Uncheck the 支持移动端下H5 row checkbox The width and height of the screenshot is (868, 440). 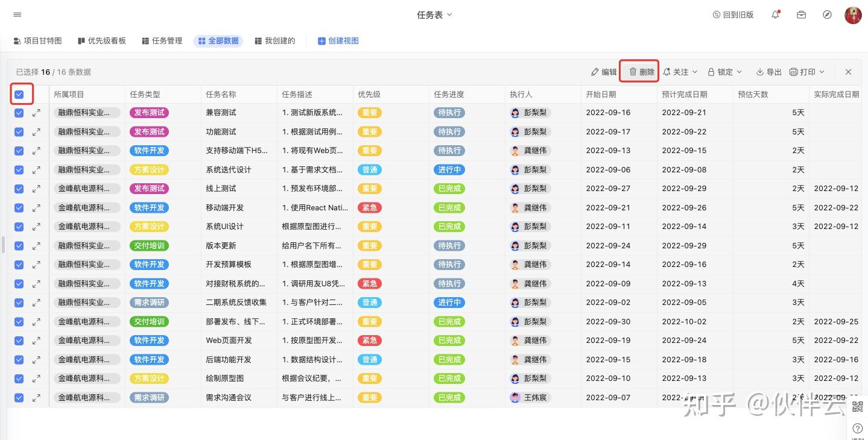coord(19,151)
